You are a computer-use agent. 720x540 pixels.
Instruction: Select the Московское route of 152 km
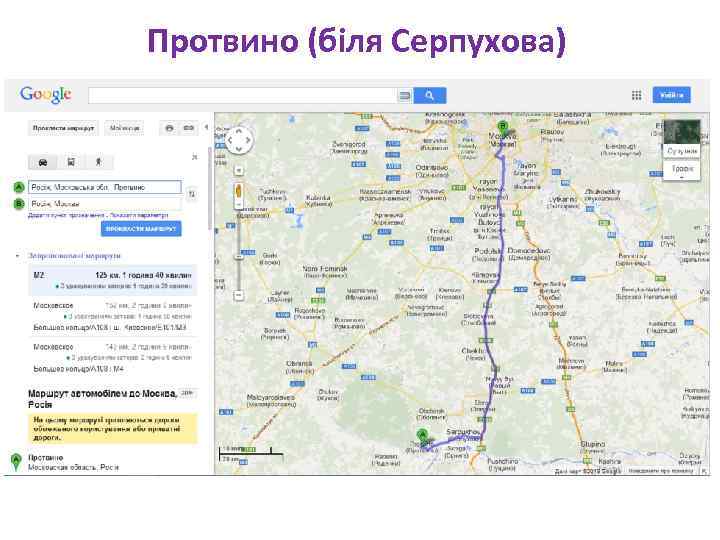[x=113, y=316]
